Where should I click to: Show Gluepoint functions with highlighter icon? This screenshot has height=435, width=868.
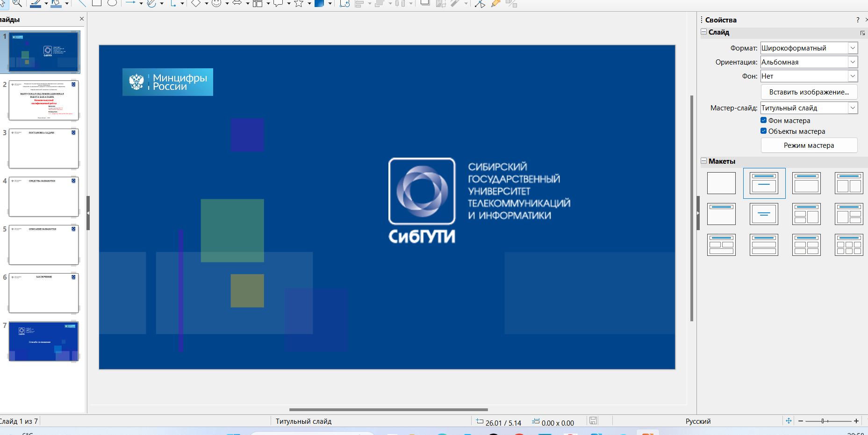click(496, 3)
